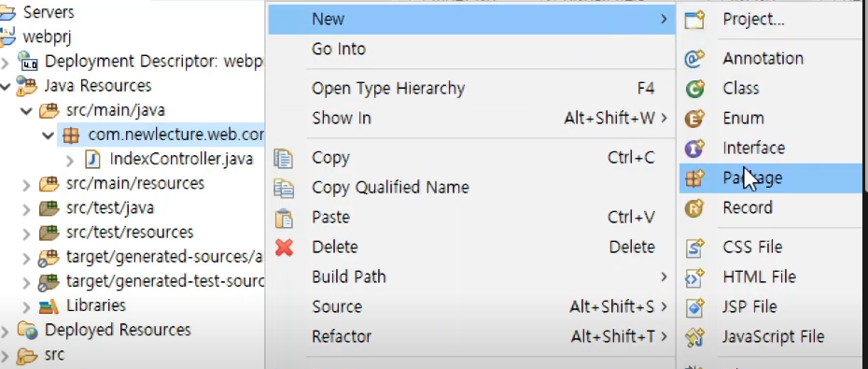Click the src/main/java source folder icon
Viewport: 868px width, 369px height.
coord(49,110)
